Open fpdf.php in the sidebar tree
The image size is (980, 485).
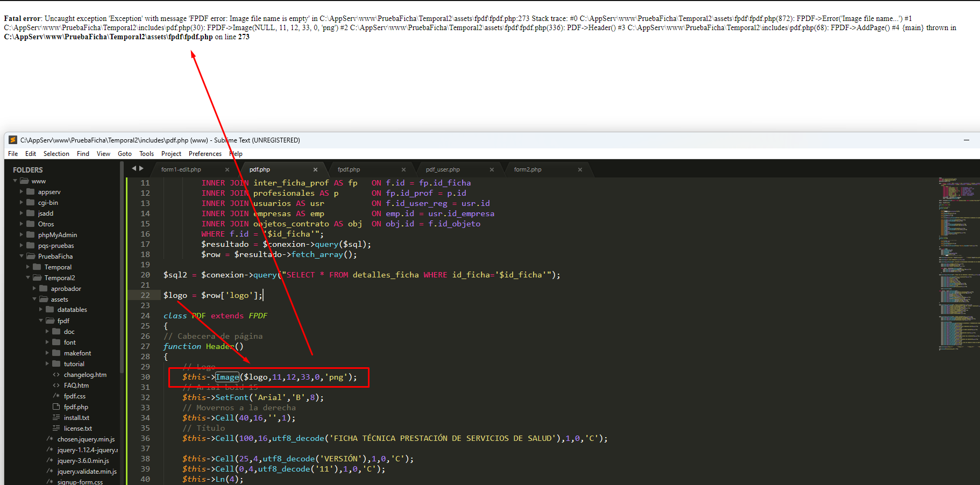76,407
